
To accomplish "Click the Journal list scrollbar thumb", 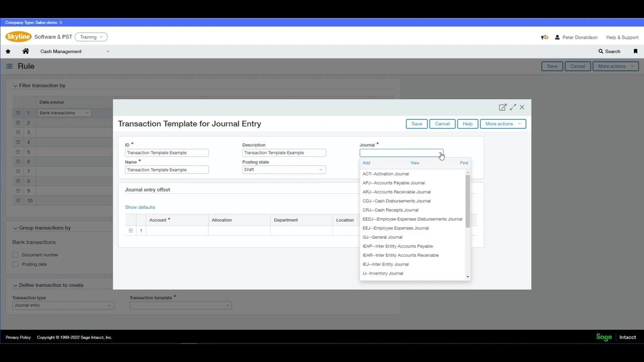I will [467, 201].
